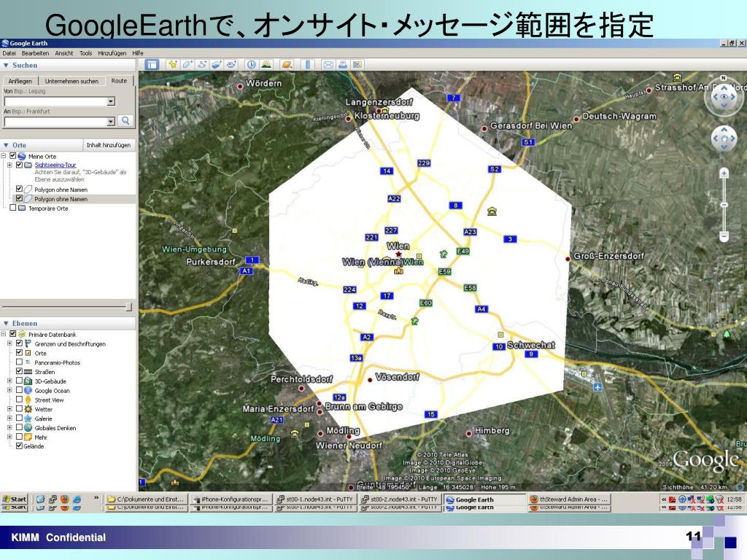Open the Sightseeing-Tour link
The height and width of the screenshot is (560, 747).
55,165
